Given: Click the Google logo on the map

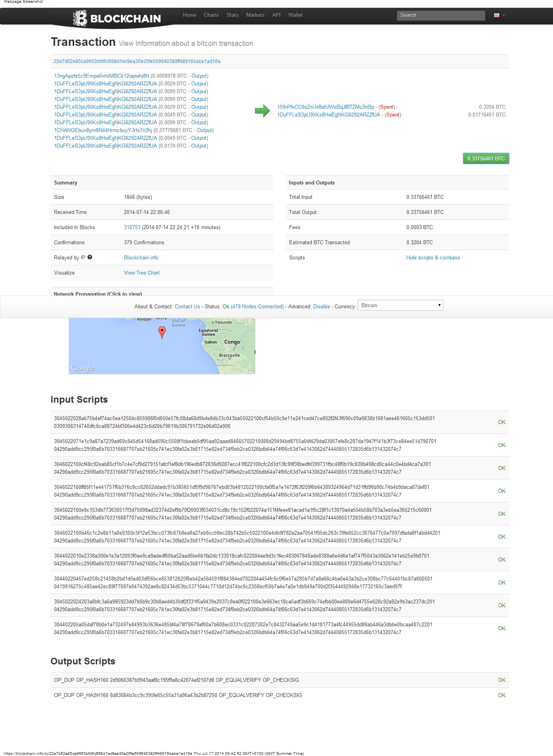Looking at the screenshot, I should [x=82, y=368].
